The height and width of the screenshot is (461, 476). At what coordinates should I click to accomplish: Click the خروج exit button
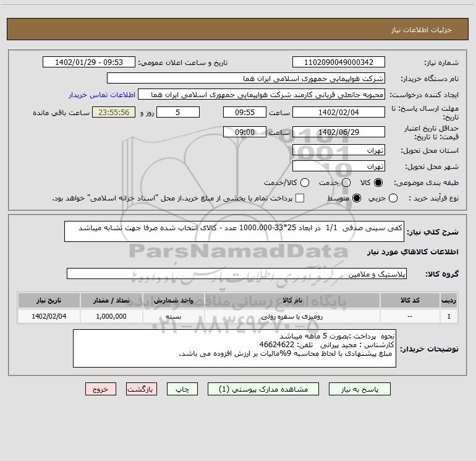[101, 389]
